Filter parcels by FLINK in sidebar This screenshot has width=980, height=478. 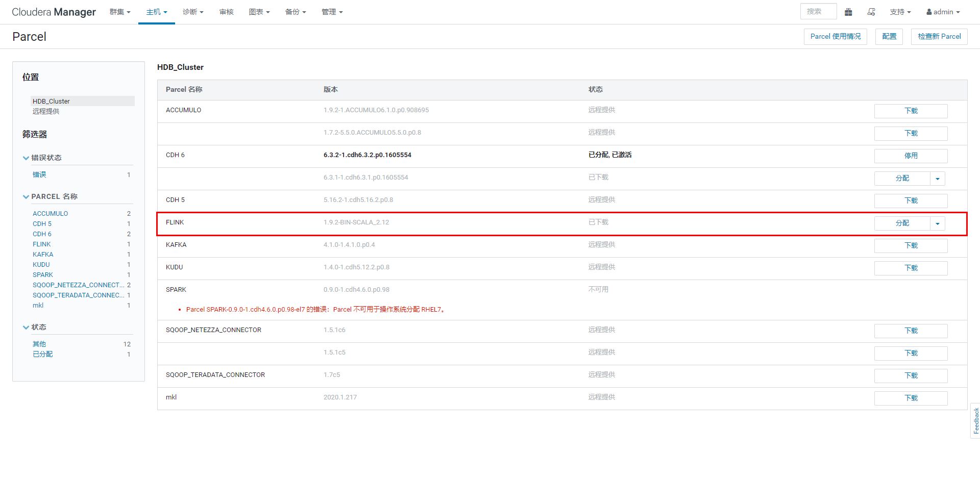coord(41,244)
